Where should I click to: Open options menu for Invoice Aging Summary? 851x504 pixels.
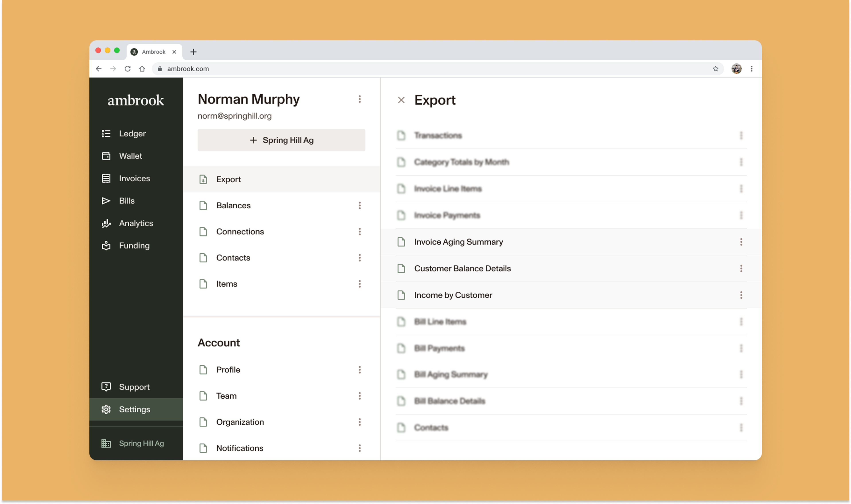pyautogui.click(x=741, y=242)
